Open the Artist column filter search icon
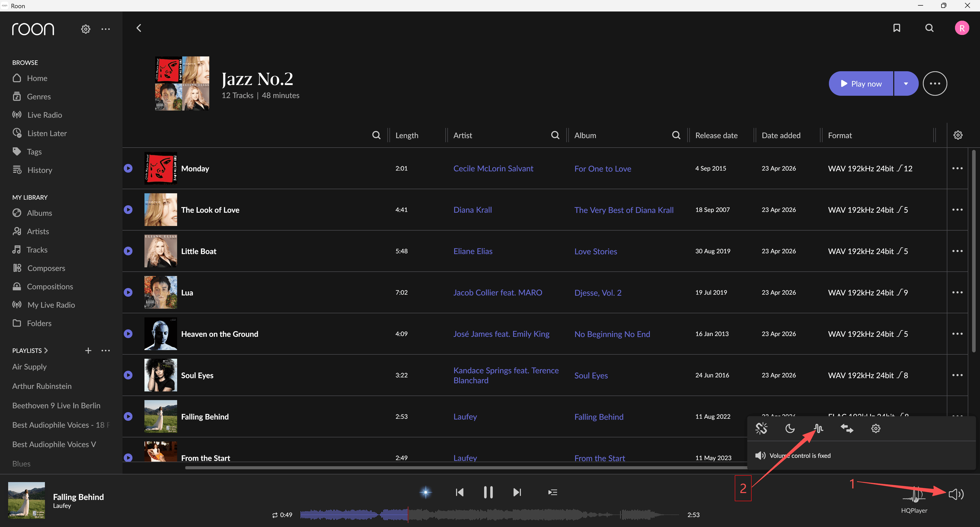Viewport: 980px width, 527px height. pyautogui.click(x=555, y=135)
